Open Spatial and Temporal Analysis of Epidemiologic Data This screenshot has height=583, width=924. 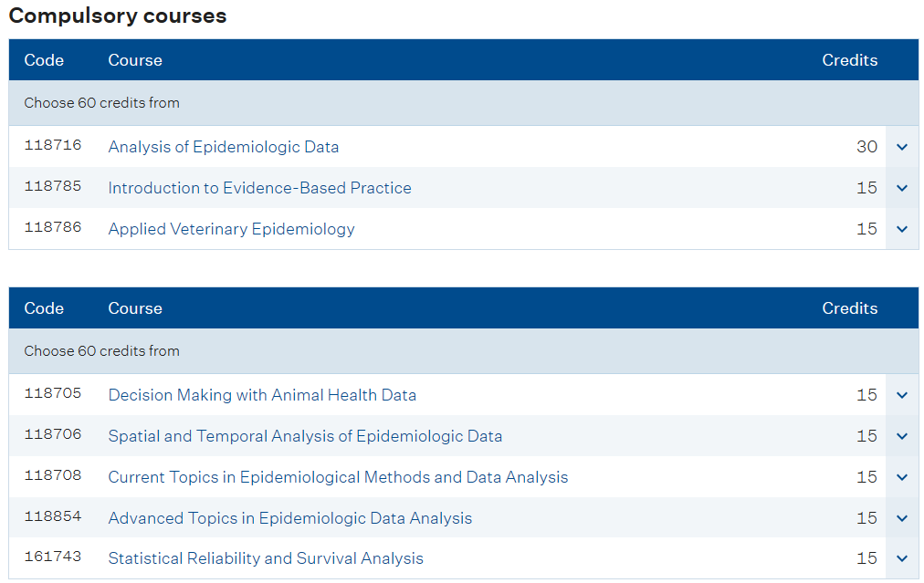tap(305, 436)
